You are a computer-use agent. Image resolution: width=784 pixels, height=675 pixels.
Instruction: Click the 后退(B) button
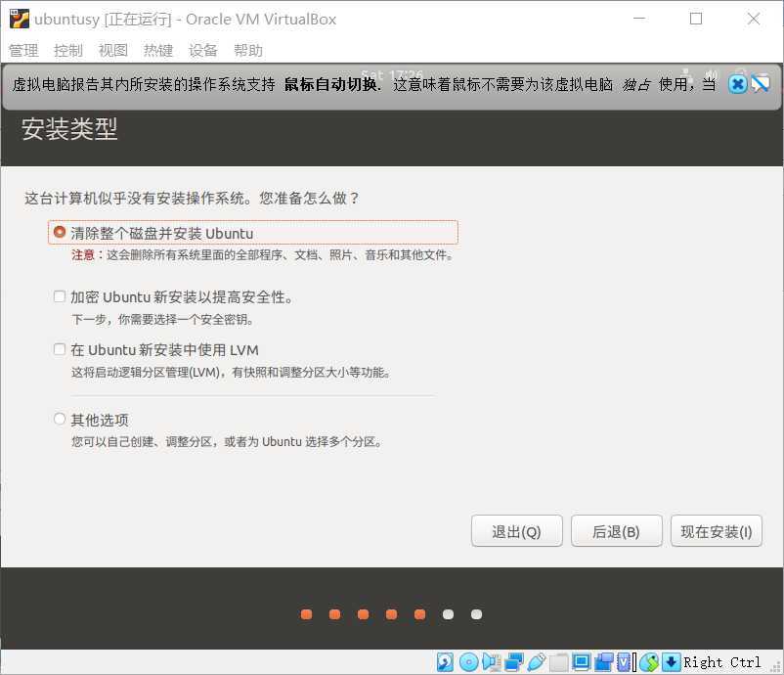(x=617, y=531)
